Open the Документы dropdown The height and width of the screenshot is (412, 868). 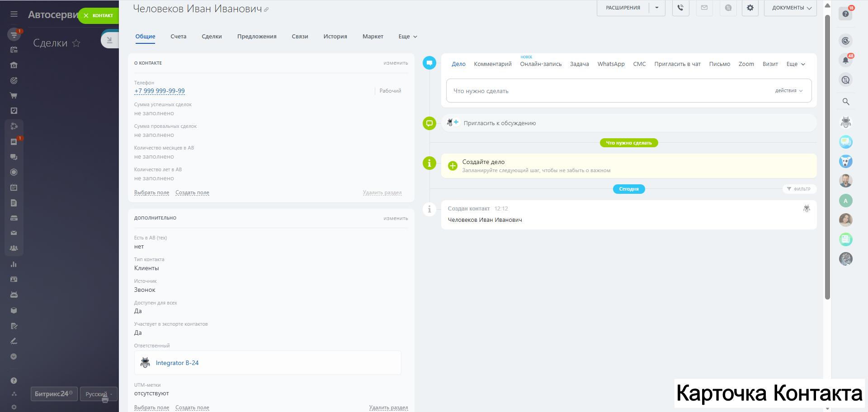tap(790, 8)
